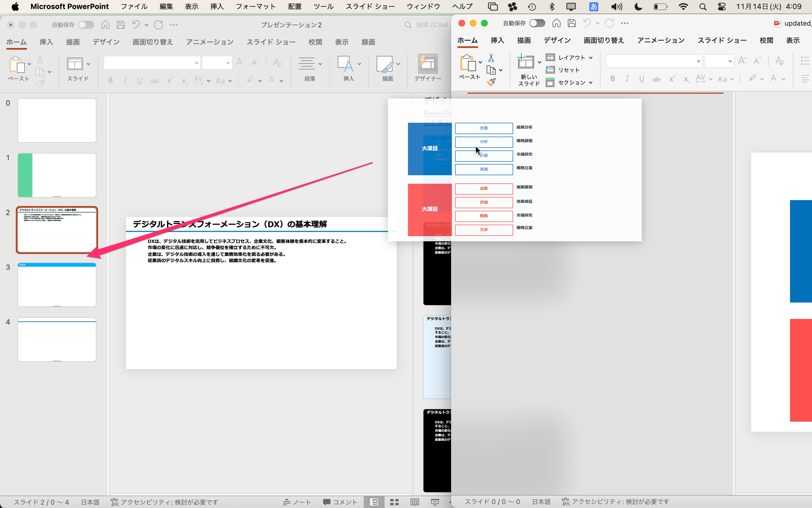
Task: Increase font size in updated window ribbon
Action: click(743, 61)
